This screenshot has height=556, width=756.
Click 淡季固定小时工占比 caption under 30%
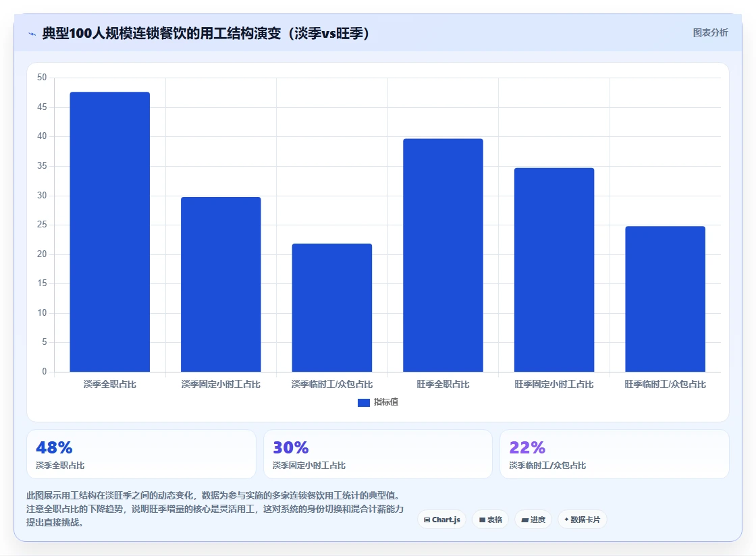click(309, 466)
